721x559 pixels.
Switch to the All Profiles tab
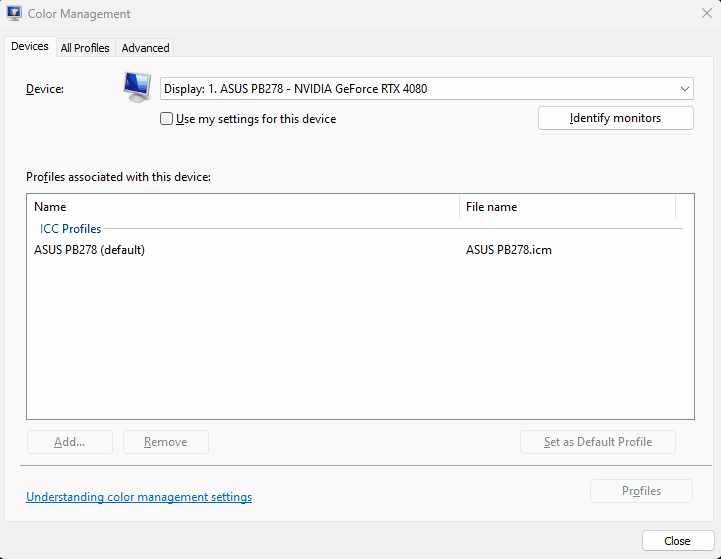[x=85, y=48]
